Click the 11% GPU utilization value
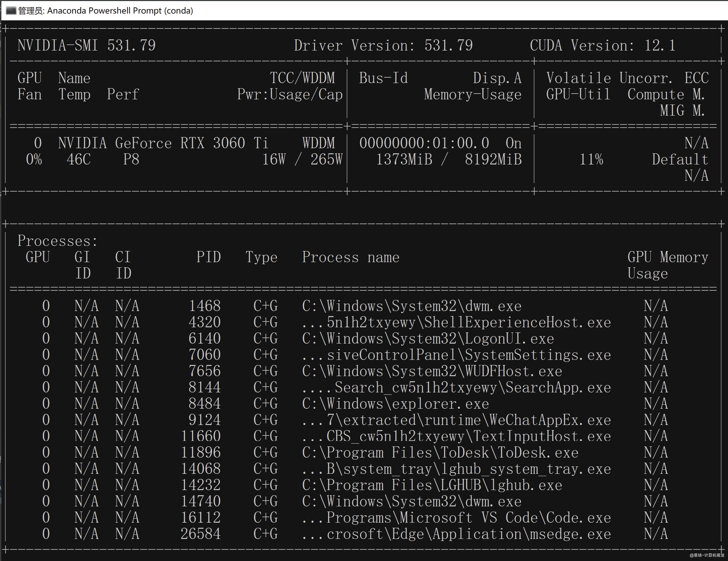 click(x=591, y=159)
